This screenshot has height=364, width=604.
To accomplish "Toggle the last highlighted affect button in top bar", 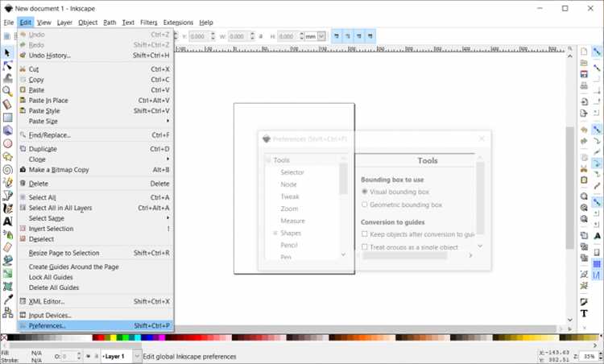I will pos(370,36).
